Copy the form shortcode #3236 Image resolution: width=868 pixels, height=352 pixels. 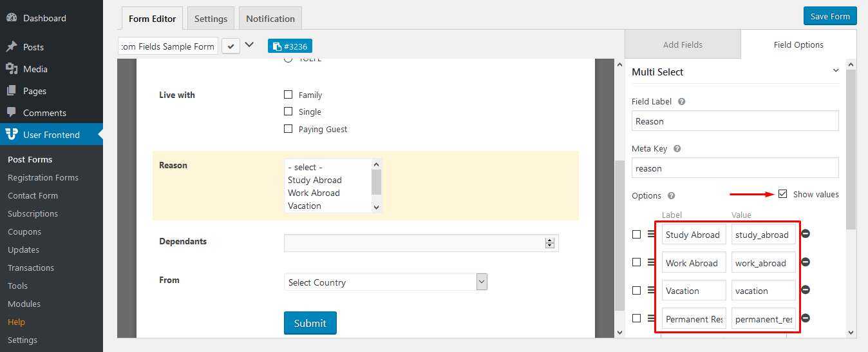click(290, 46)
